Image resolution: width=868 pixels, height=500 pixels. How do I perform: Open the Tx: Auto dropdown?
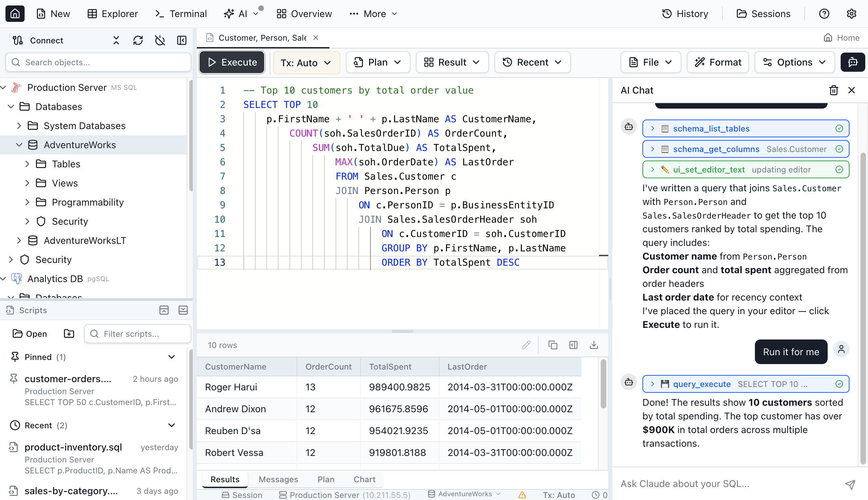click(306, 62)
